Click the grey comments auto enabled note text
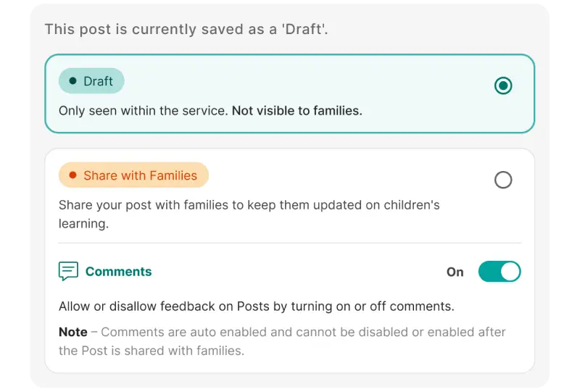 pos(282,341)
